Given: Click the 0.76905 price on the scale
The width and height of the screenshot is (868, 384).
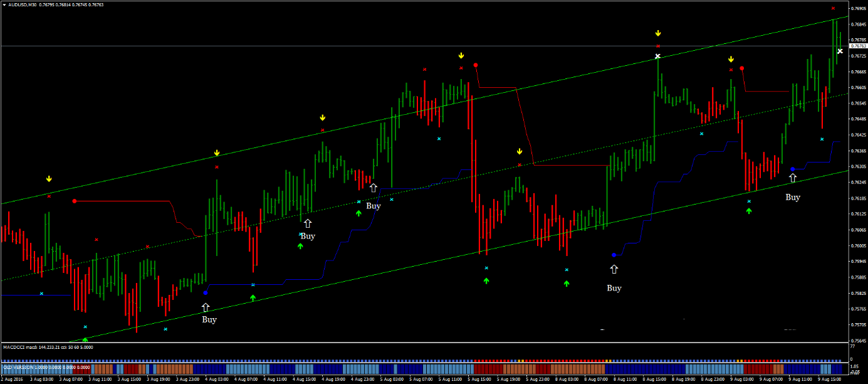Looking at the screenshot, I should pyautogui.click(x=857, y=9).
